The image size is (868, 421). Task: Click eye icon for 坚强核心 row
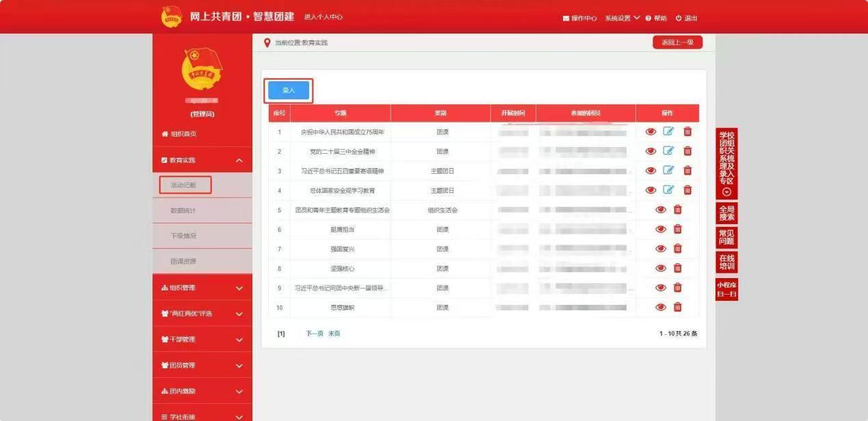click(661, 269)
